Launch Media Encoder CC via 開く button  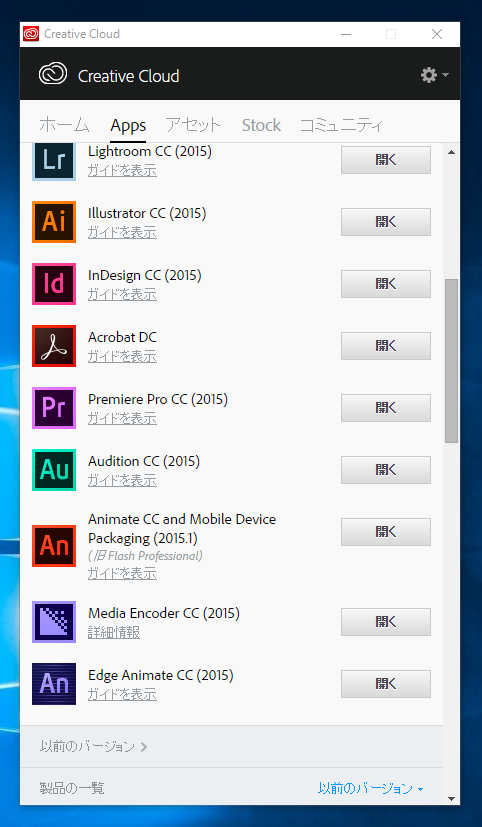[x=386, y=622]
